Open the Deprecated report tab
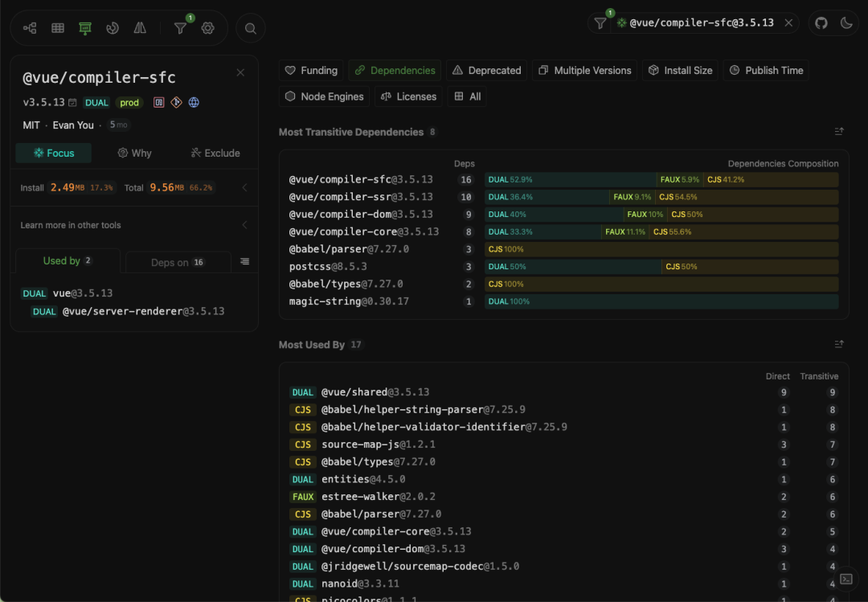Viewport: 868px width, 602px height. [x=486, y=71]
